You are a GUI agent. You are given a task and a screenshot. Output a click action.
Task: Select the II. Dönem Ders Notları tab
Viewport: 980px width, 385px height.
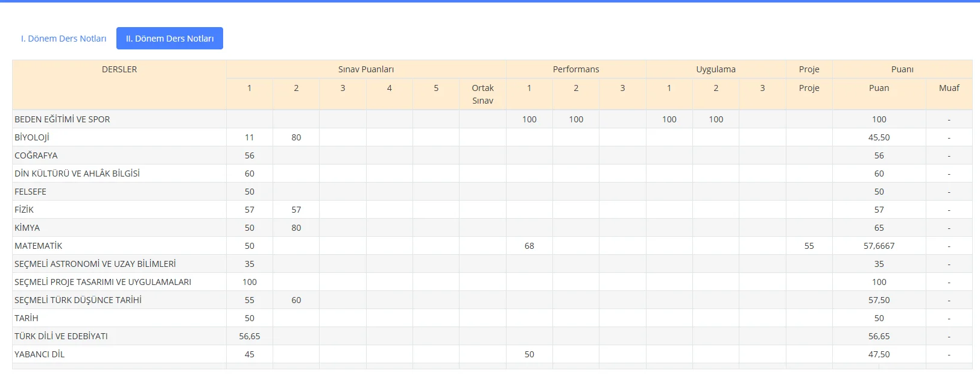[169, 39]
